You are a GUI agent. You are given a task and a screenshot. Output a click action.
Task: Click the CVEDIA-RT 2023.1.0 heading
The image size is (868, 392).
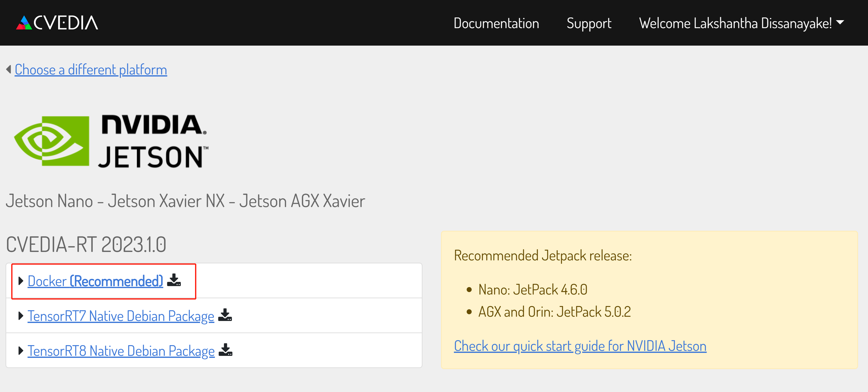[x=86, y=244]
